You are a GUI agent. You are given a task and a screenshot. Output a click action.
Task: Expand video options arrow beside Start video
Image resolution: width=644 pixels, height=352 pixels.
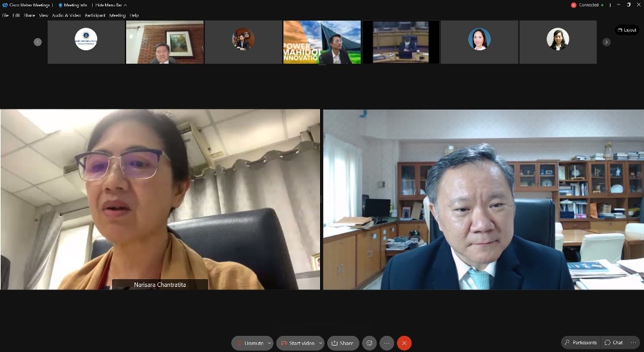pos(319,343)
